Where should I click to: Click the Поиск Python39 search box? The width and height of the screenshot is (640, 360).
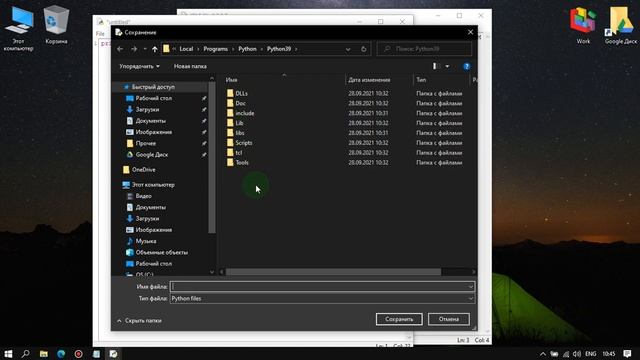tap(424, 49)
